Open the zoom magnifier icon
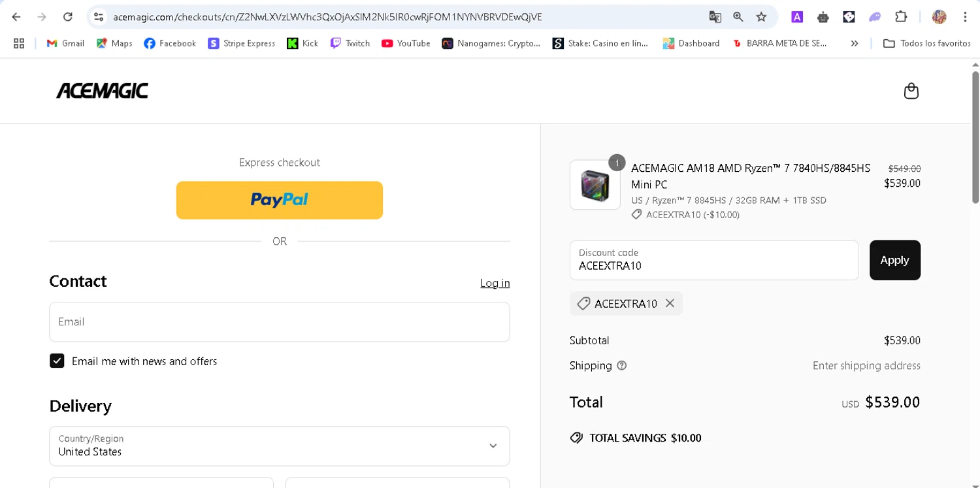 [738, 17]
